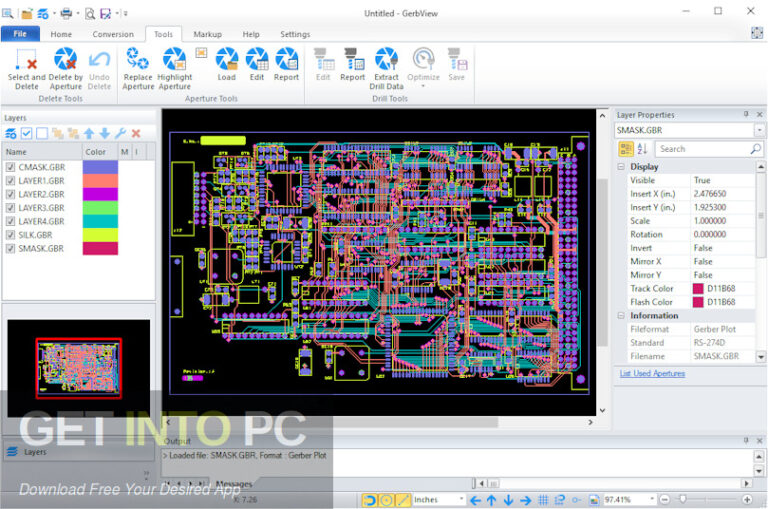Click Flash Color D11B68 swatch

tap(698, 302)
